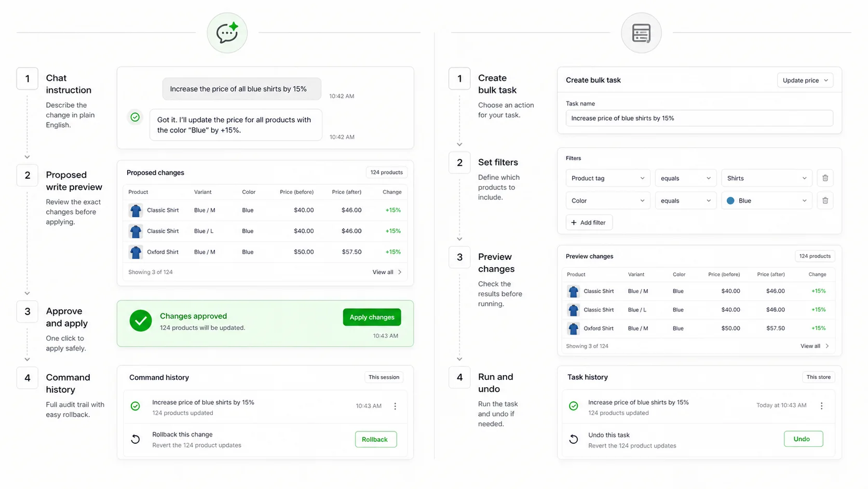Click 'Showing 3 of 124' in Preview changes

pyautogui.click(x=587, y=346)
